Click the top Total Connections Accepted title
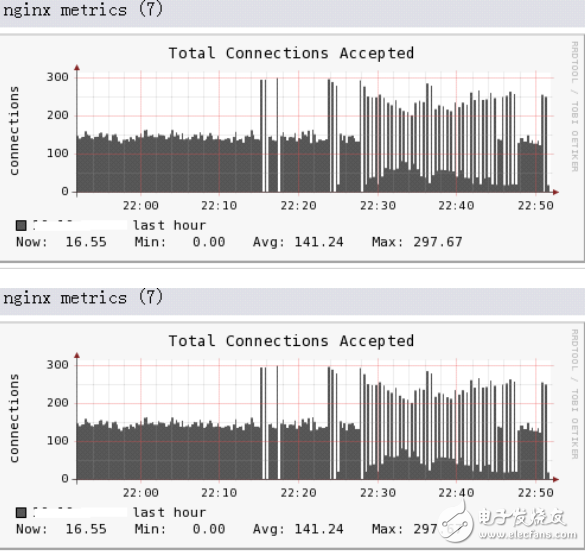 pos(291,53)
